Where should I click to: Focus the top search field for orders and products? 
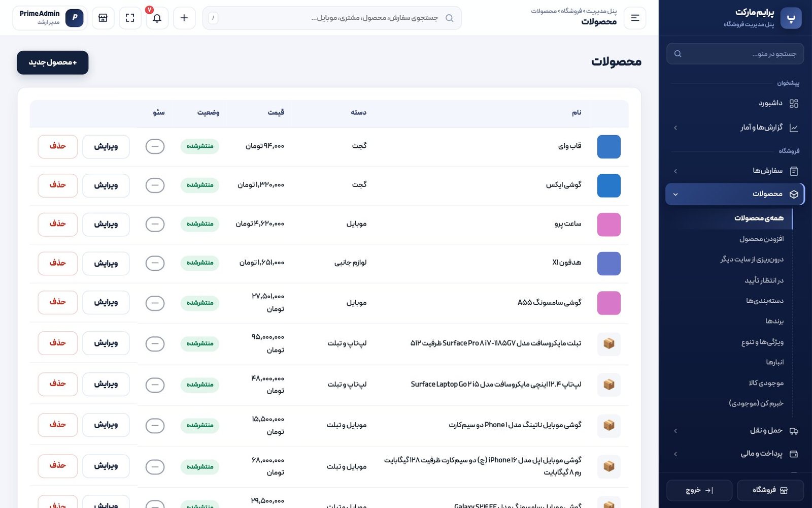[332, 18]
